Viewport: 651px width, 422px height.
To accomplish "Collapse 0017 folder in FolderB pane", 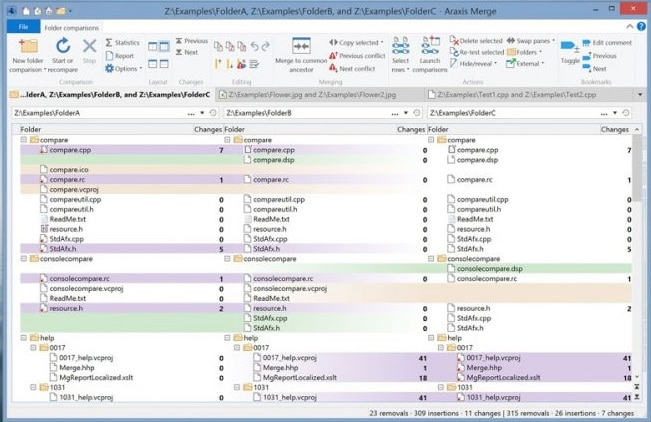I will tap(237, 348).
